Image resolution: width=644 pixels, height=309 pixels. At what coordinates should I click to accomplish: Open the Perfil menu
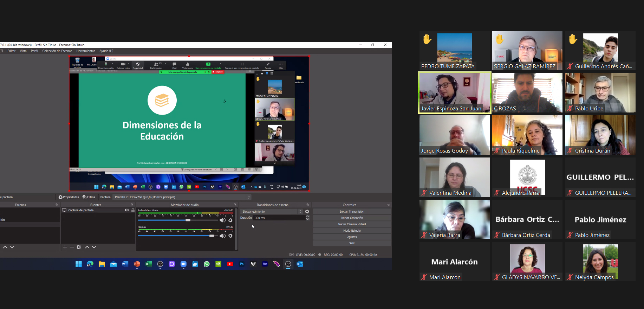pyautogui.click(x=34, y=51)
